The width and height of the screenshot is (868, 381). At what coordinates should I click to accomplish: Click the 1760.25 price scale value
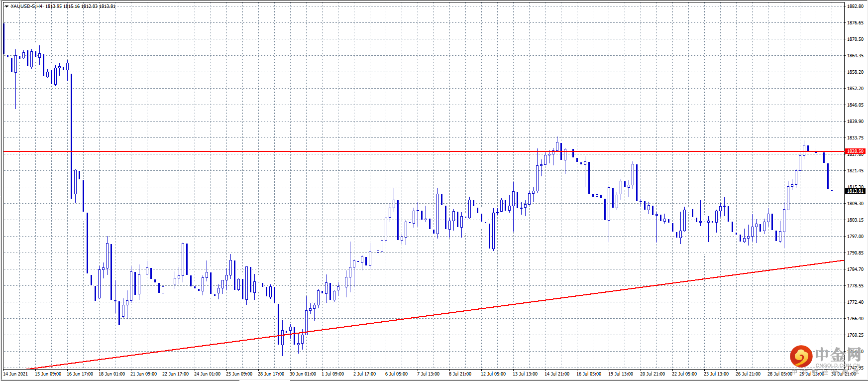pyautogui.click(x=856, y=335)
